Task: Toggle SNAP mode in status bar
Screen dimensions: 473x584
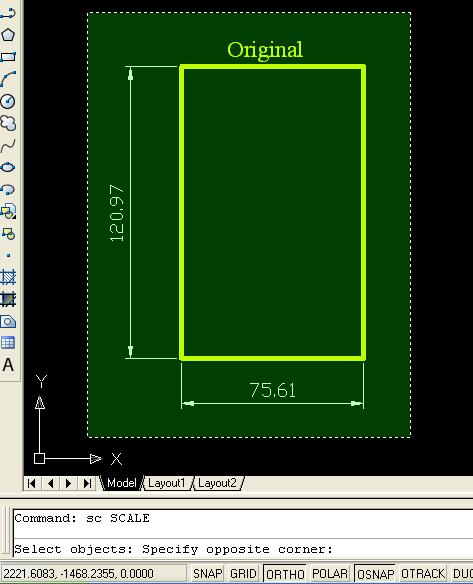Action: point(207,574)
